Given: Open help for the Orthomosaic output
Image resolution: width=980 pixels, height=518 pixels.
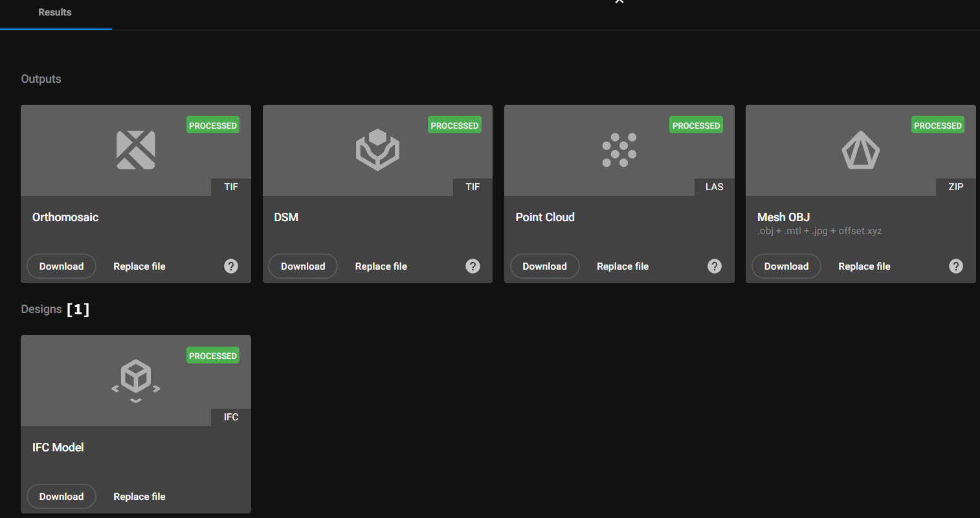Looking at the screenshot, I should [x=231, y=266].
